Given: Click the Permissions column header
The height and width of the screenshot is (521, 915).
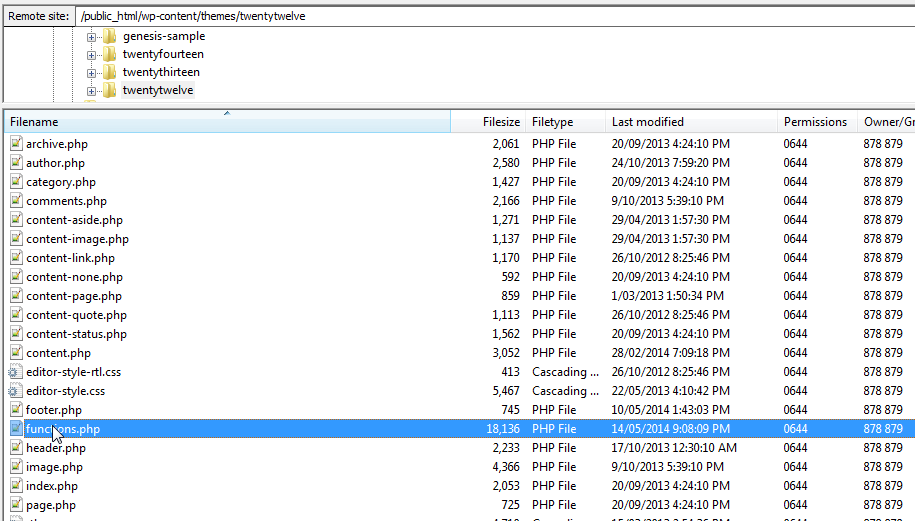Looking at the screenshot, I should tap(815, 122).
